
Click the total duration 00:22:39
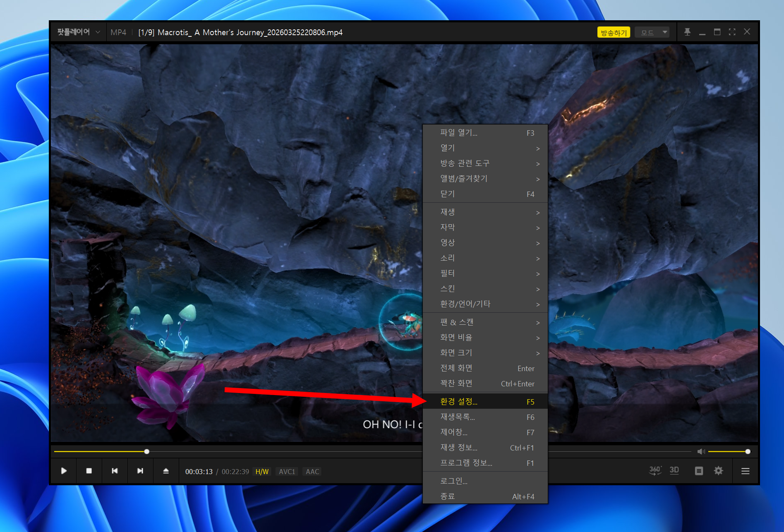tap(235, 472)
